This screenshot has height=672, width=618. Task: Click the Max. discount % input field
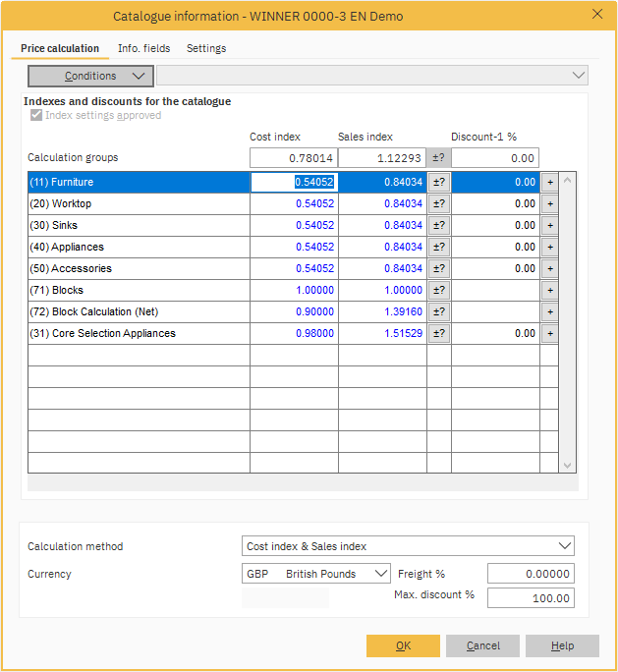coord(531,598)
